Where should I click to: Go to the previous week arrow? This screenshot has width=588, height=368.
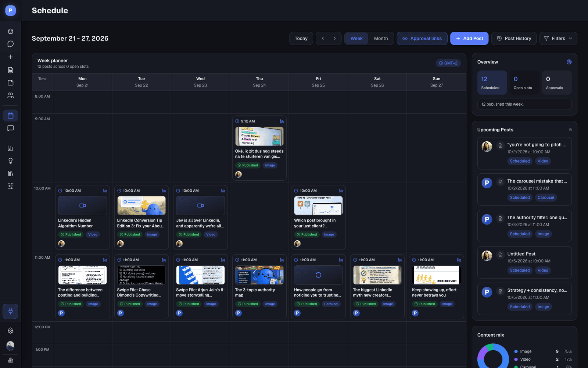323,38
